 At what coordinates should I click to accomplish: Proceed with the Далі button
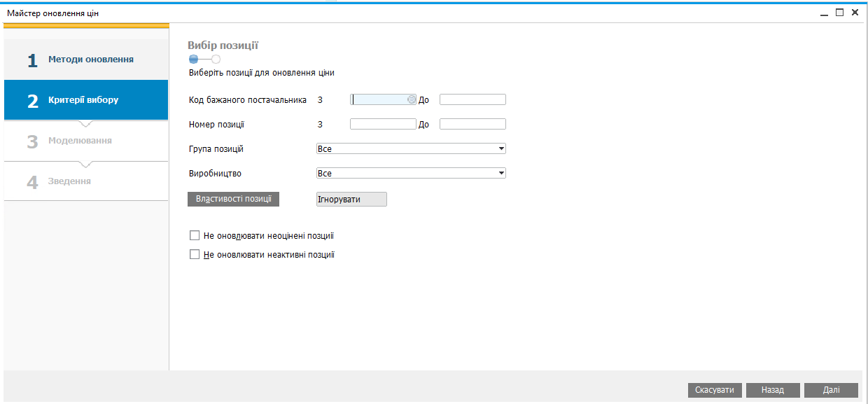click(831, 390)
